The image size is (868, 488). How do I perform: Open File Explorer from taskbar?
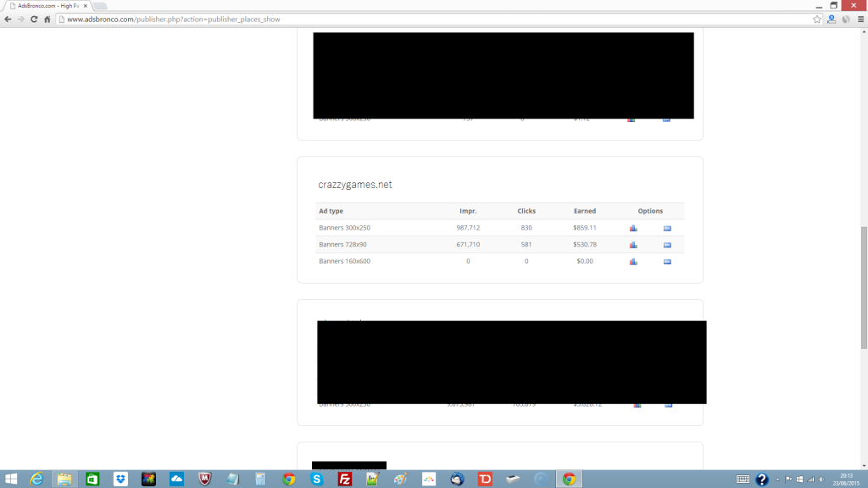coord(64,480)
